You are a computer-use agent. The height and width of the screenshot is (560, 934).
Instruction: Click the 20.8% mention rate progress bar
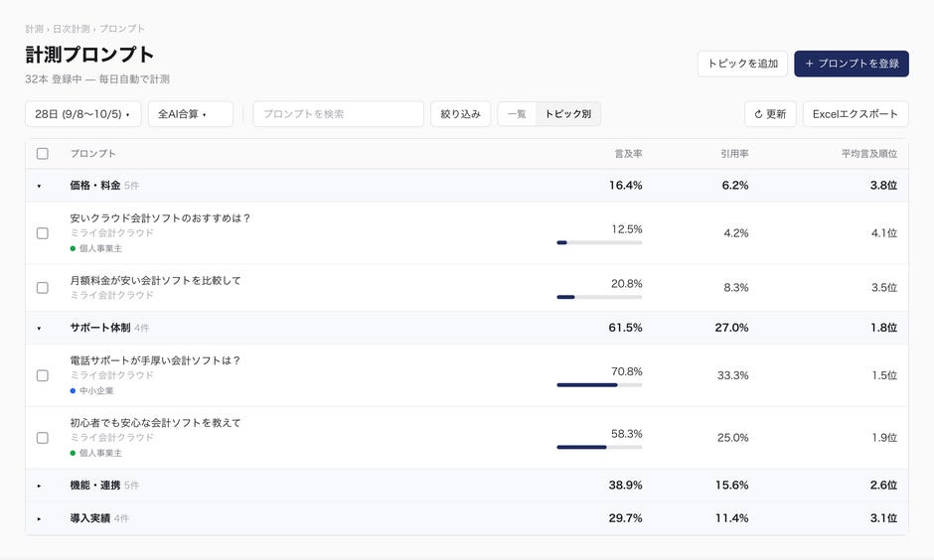[599, 297]
